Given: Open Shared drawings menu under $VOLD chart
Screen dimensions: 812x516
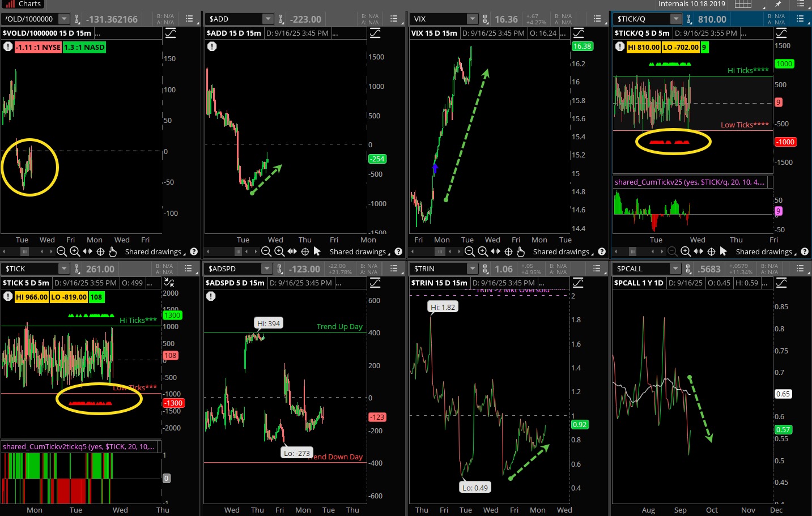Looking at the screenshot, I should click(x=154, y=251).
